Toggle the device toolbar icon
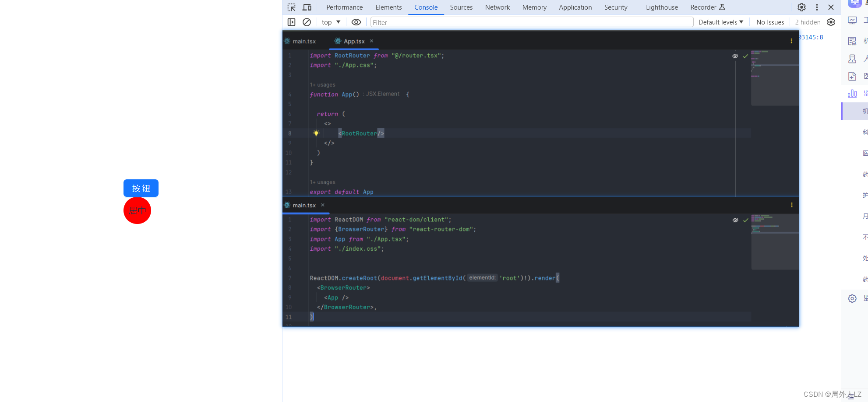 point(307,7)
